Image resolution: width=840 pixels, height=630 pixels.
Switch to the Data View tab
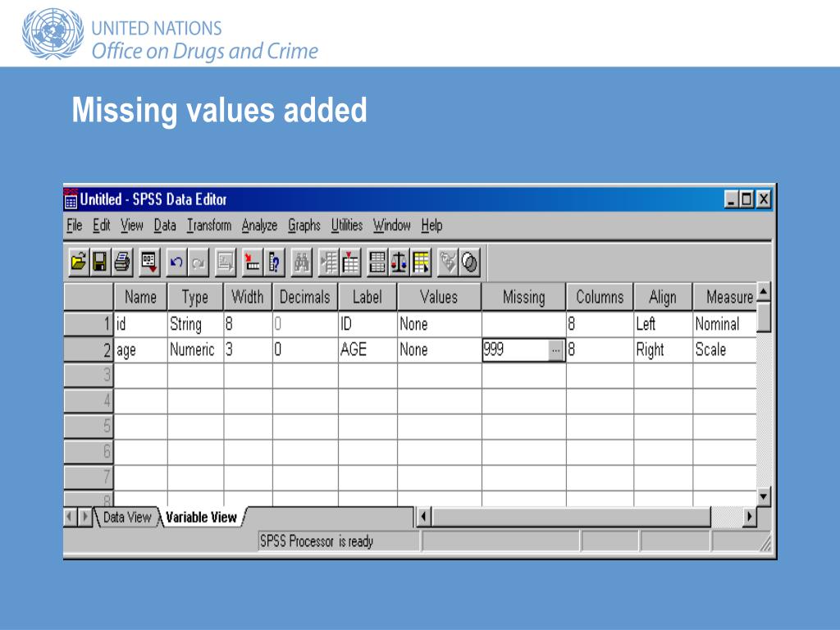tap(127, 517)
